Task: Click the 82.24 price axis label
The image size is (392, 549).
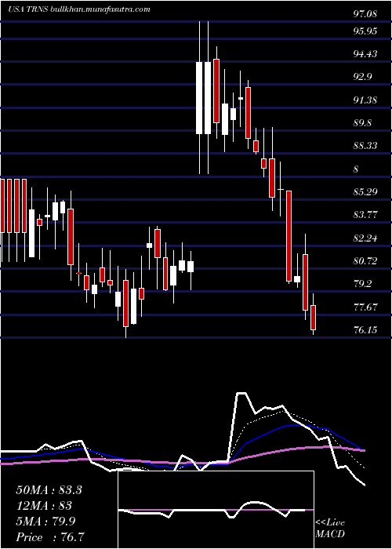Action: click(x=365, y=238)
